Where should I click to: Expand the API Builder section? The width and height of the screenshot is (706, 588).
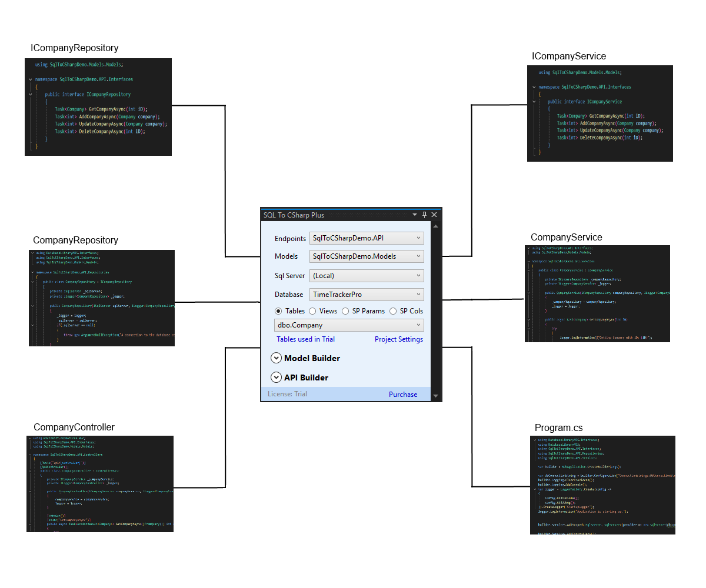[276, 377]
